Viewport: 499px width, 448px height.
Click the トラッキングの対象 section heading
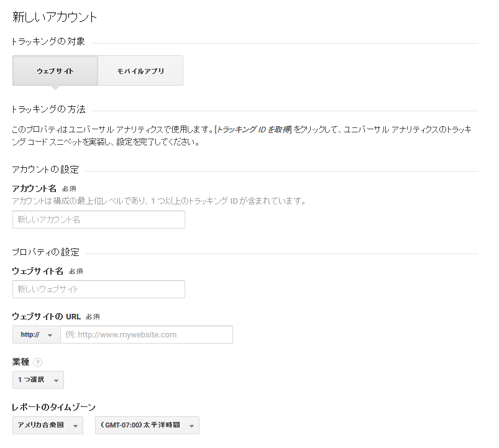tap(48, 42)
